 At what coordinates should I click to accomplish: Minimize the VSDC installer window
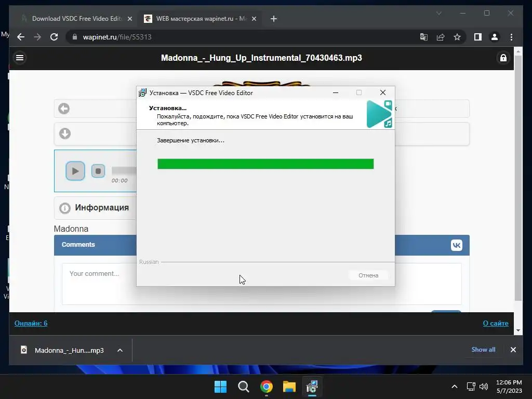pos(336,92)
